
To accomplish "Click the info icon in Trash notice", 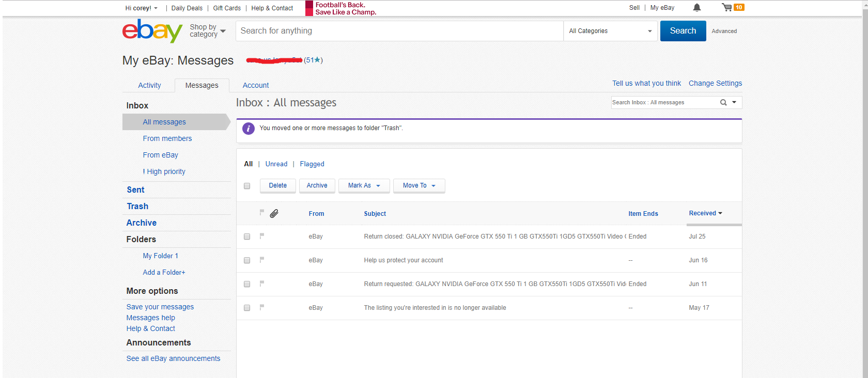I will click(249, 129).
